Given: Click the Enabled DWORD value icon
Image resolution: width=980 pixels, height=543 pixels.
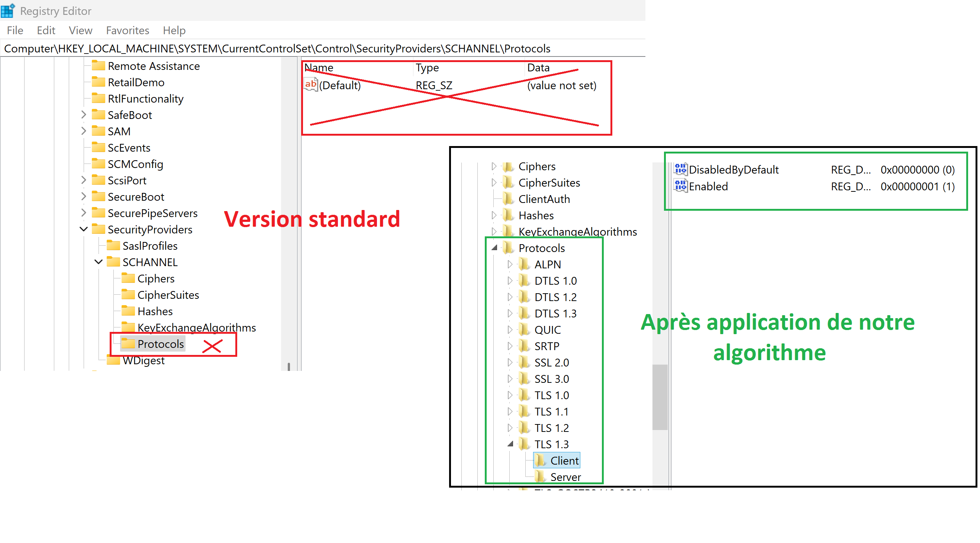Looking at the screenshot, I should [x=681, y=186].
